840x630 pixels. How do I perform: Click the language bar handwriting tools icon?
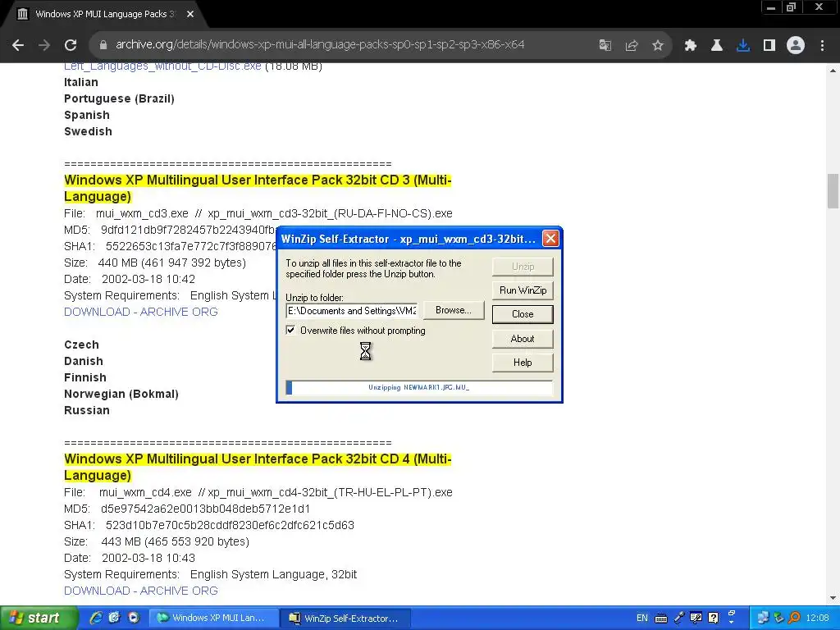[696, 618]
